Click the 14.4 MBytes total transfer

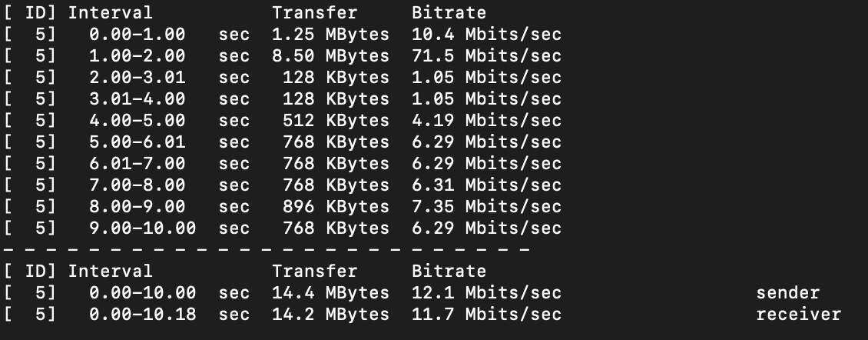330,293
